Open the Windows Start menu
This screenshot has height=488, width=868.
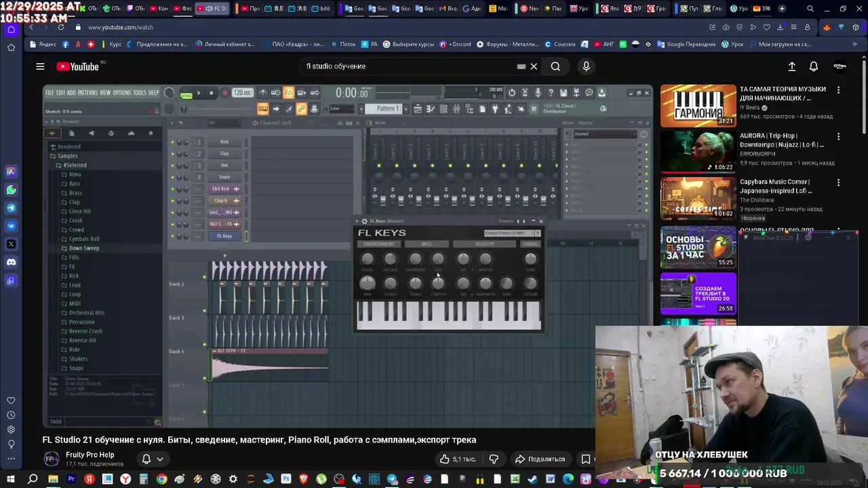[x=12, y=479]
